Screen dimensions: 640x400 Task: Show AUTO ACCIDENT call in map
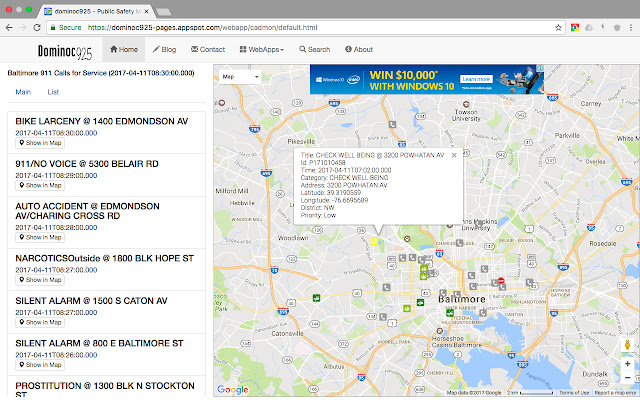tap(40, 238)
